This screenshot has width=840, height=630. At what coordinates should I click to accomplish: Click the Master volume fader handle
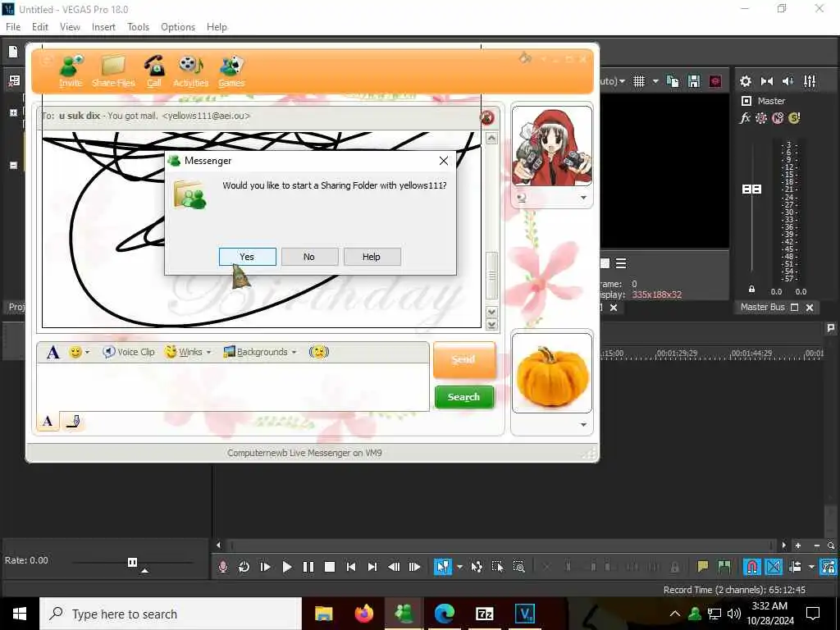[751, 189]
